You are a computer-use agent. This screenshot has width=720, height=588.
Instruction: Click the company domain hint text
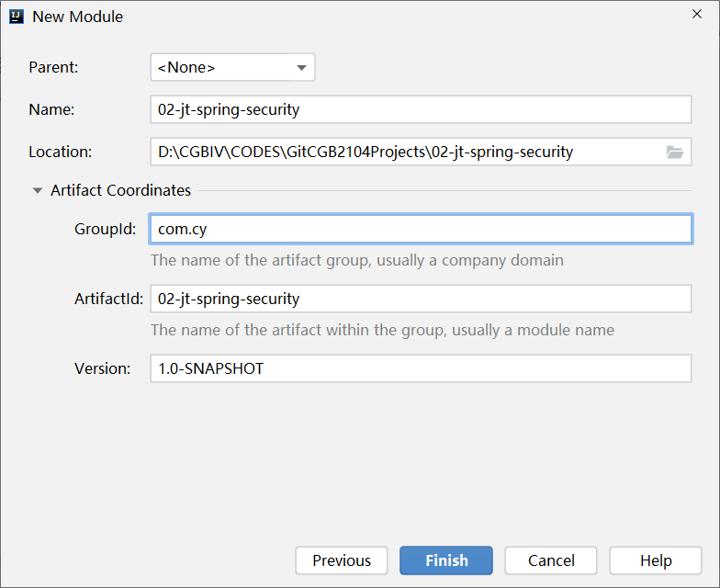point(357,260)
